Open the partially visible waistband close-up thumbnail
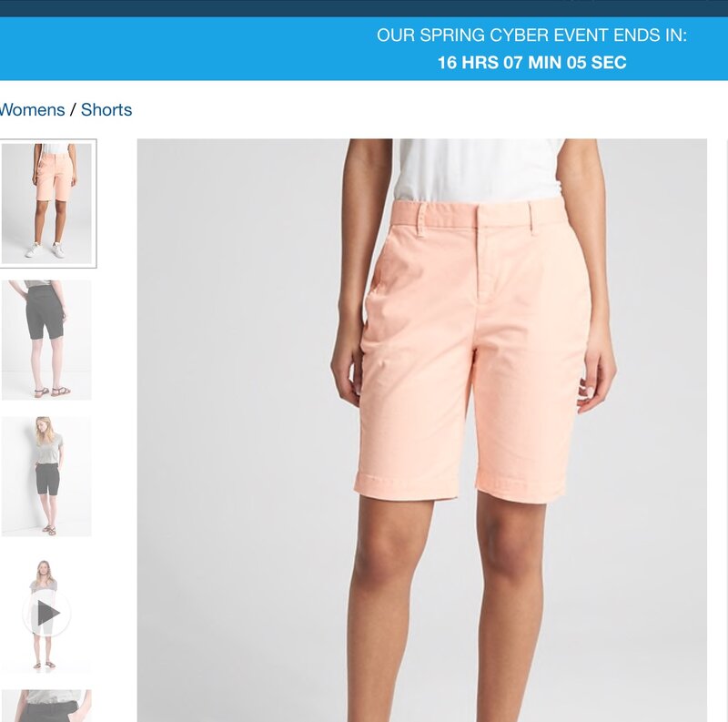The height and width of the screenshot is (722, 728). click(46, 706)
